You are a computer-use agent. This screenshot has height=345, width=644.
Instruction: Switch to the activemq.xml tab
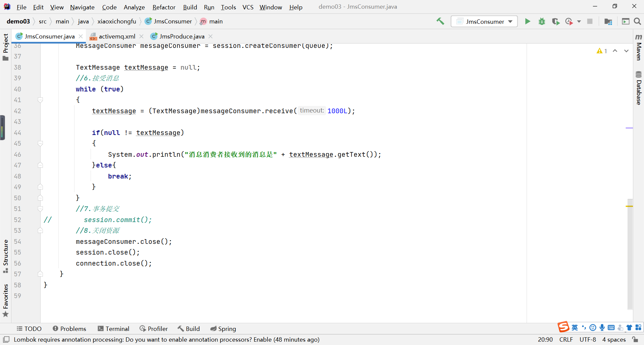pyautogui.click(x=117, y=36)
